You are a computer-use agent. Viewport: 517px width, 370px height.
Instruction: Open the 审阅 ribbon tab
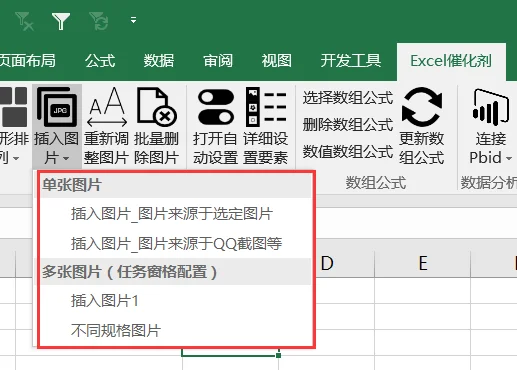pyautogui.click(x=218, y=61)
